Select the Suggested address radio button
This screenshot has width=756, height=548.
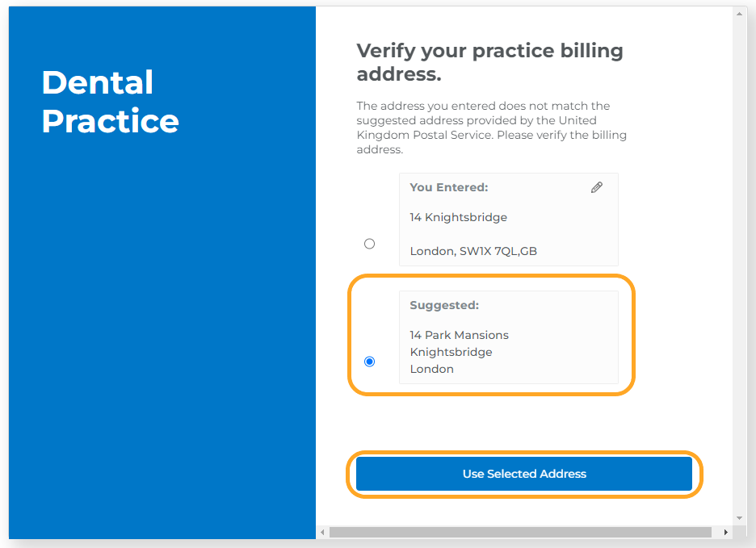click(369, 362)
